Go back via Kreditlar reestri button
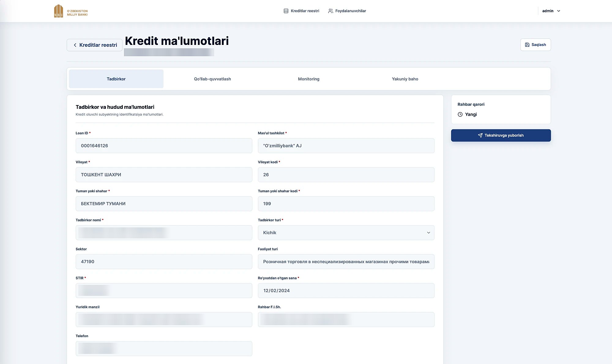 pyautogui.click(x=95, y=45)
